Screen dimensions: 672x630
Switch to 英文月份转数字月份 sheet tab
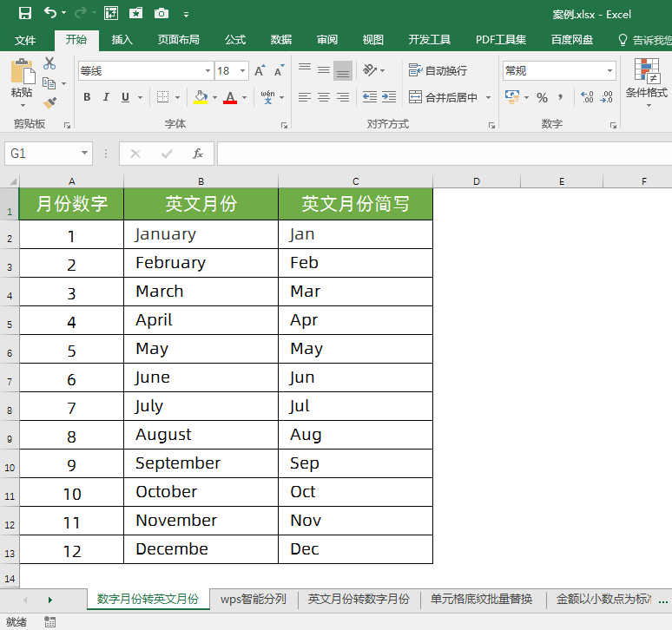coord(359,599)
